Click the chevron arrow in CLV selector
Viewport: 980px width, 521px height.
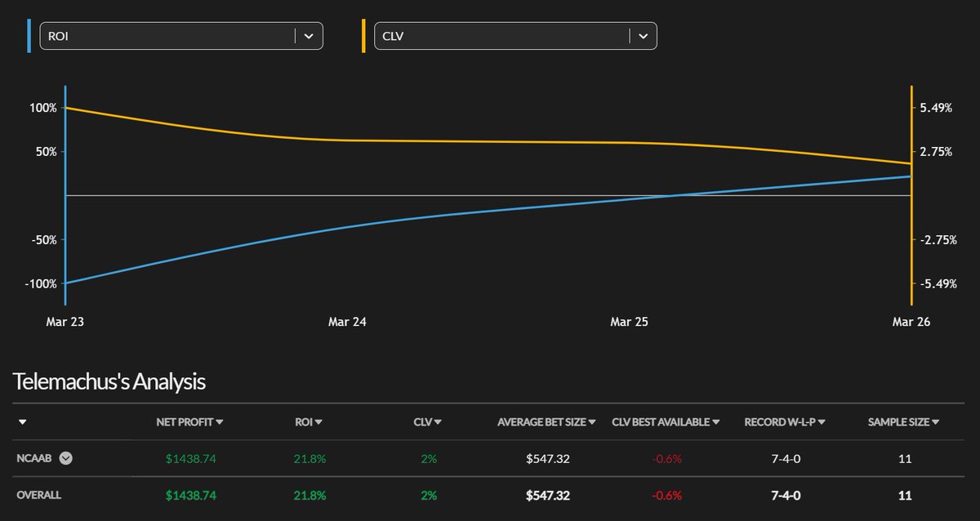click(643, 36)
